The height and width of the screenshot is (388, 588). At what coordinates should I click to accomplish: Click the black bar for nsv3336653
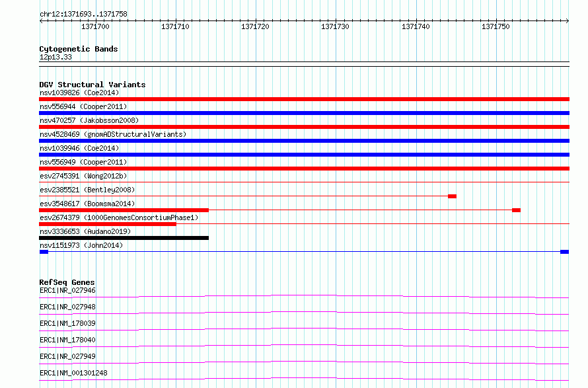coord(124,238)
